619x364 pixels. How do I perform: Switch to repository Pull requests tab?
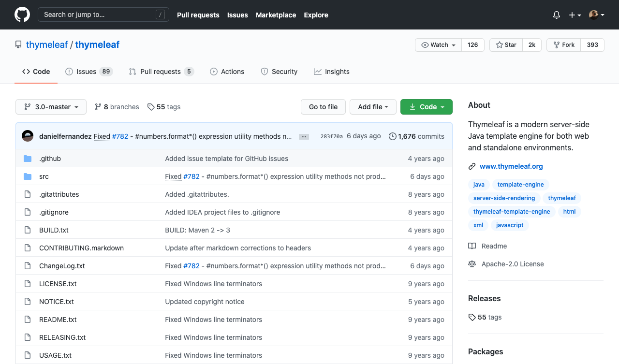(162, 72)
